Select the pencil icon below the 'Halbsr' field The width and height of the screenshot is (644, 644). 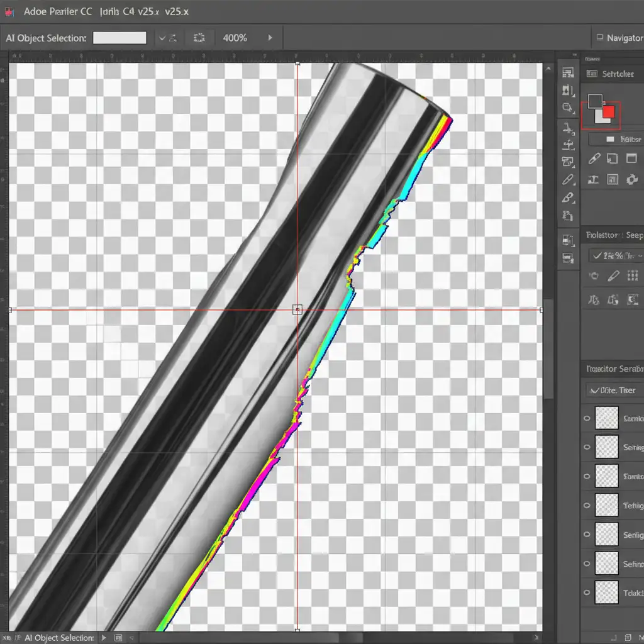tap(594, 160)
